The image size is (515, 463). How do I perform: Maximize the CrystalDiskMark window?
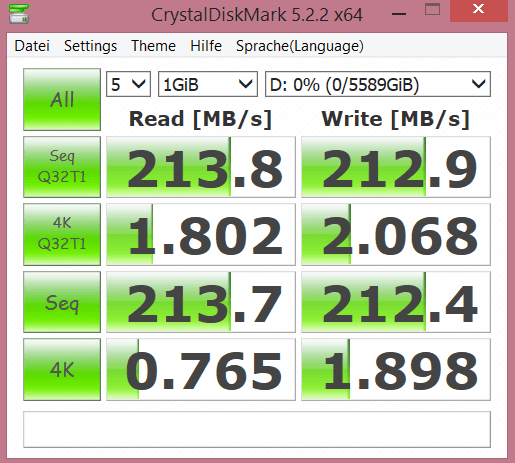click(x=432, y=10)
